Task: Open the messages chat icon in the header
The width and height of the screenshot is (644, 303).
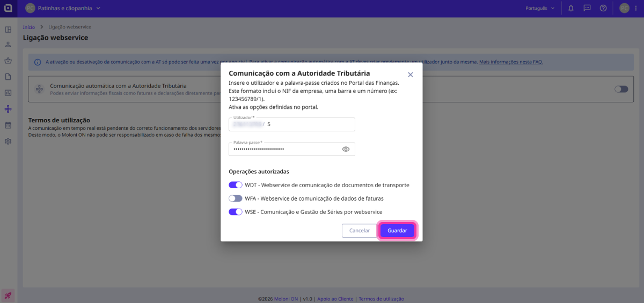Action: click(x=587, y=8)
